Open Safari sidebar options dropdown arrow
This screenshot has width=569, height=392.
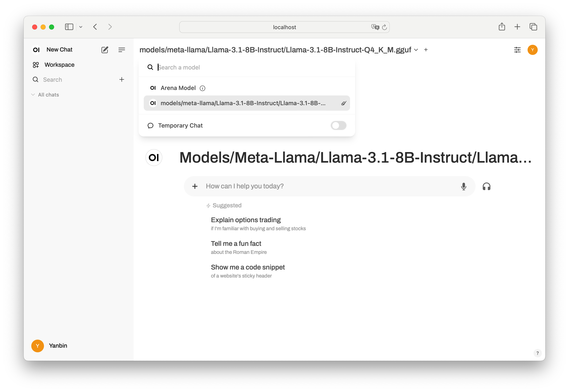pos(81,27)
